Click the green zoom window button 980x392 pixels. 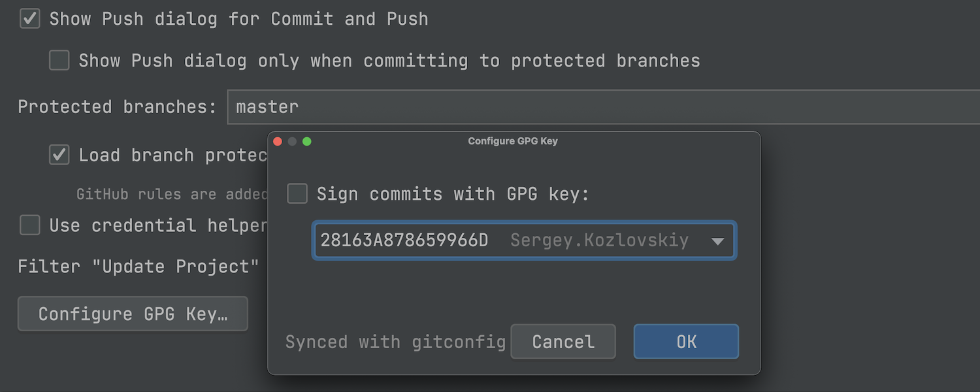tap(307, 141)
